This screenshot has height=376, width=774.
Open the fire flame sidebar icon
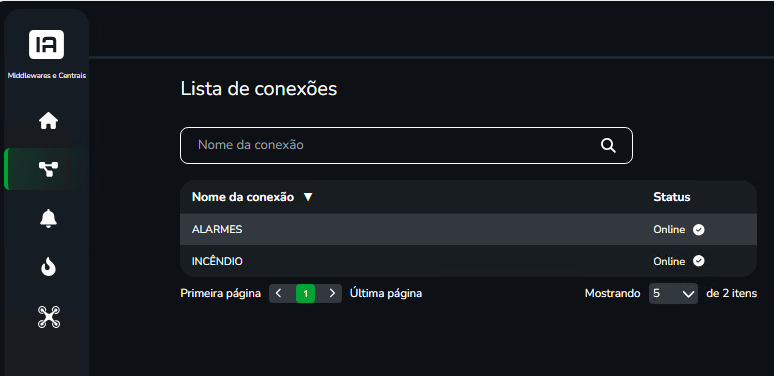coord(48,267)
